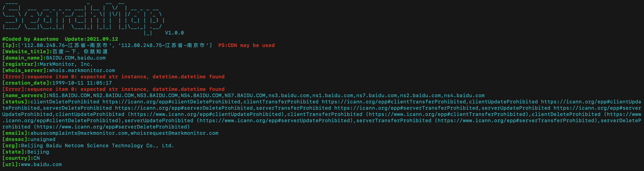Click NS1.BAIDU.COM in the name servers list
Image resolution: width=644 pixels, height=171 pixels.
point(70,95)
